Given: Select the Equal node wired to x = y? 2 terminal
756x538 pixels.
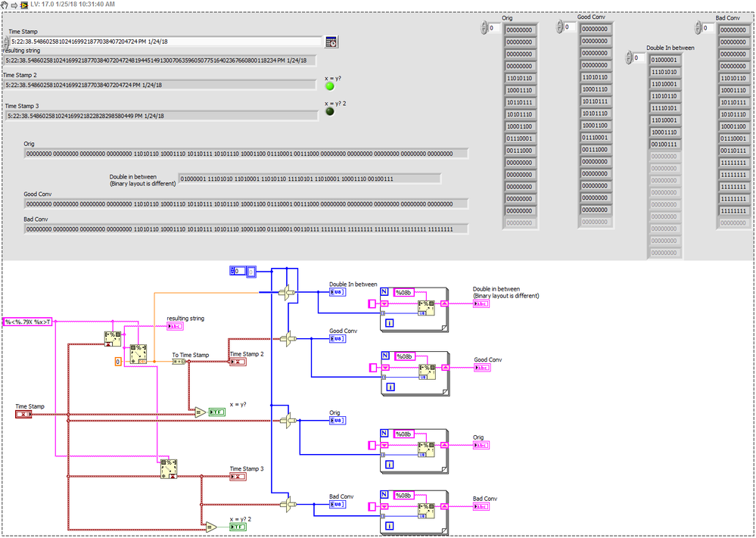Looking at the screenshot, I should pyautogui.click(x=211, y=527).
